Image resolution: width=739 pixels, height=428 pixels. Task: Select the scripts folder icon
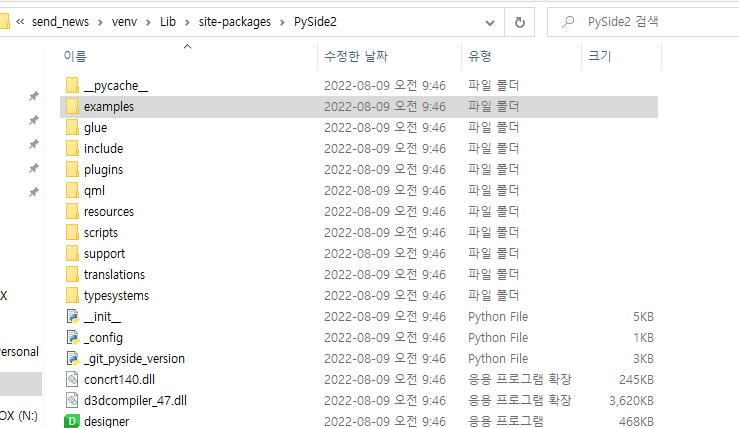(72, 232)
